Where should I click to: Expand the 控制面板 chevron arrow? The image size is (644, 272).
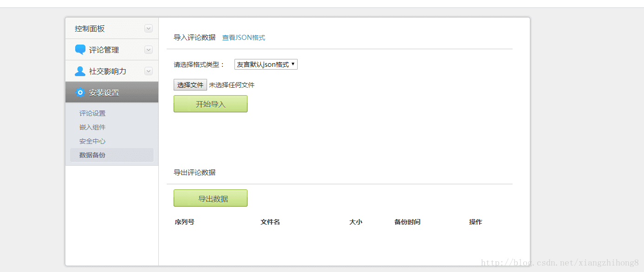149,28
